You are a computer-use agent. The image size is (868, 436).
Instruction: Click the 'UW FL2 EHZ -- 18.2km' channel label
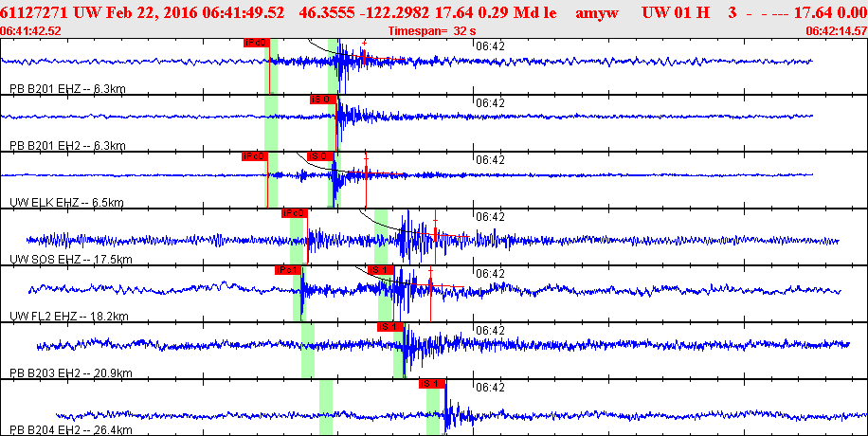pyautogui.click(x=69, y=317)
